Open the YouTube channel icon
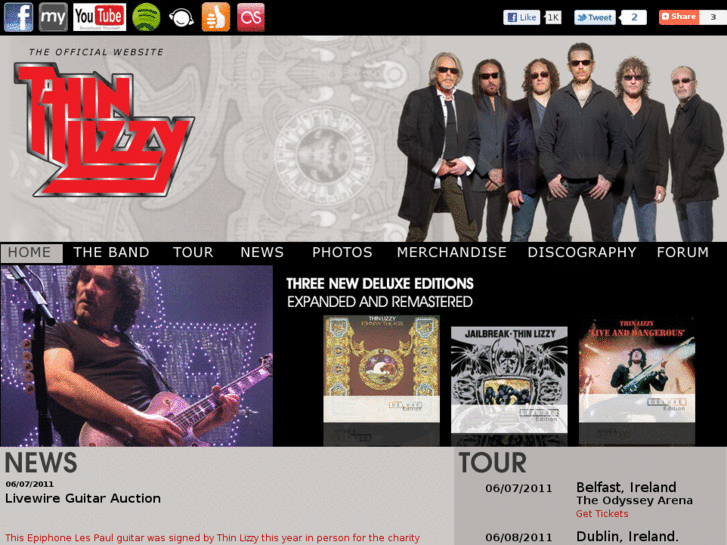The image size is (727, 545). pyautogui.click(x=100, y=17)
